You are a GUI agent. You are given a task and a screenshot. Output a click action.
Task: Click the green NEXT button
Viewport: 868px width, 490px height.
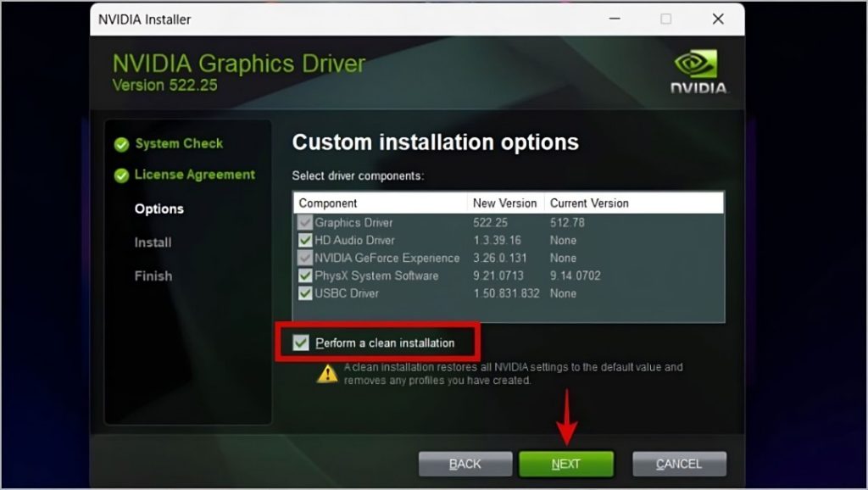pyautogui.click(x=565, y=464)
